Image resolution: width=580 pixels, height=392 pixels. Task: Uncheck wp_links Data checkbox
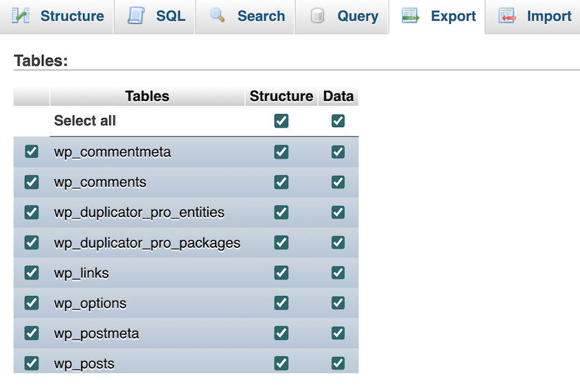click(338, 273)
